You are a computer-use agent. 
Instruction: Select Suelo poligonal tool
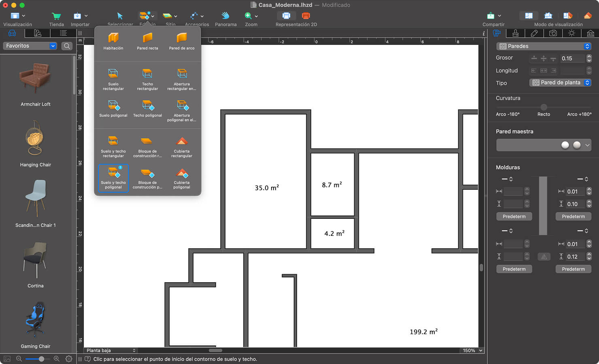click(113, 110)
